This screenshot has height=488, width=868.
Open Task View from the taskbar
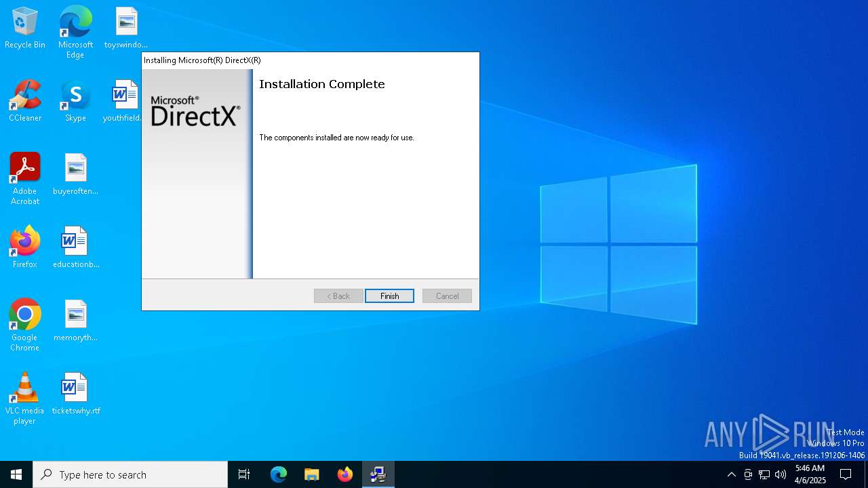(244, 474)
